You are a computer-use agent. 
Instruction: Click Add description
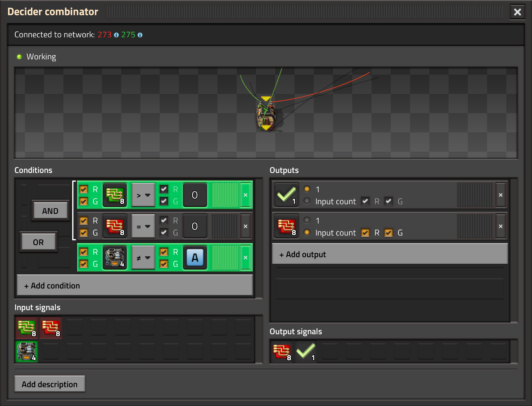tap(50, 384)
